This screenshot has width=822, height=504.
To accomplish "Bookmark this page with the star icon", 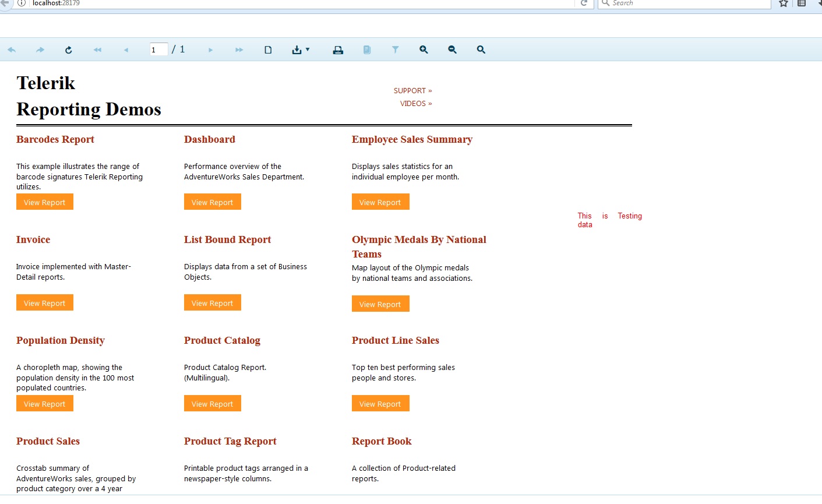I will tap(784, 3).
